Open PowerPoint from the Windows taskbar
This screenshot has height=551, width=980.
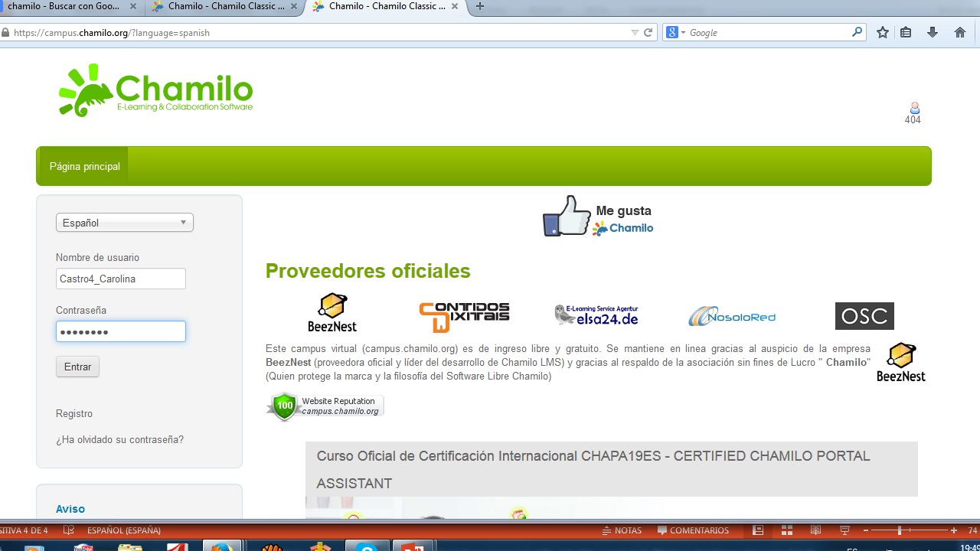(x=413, y=546)
